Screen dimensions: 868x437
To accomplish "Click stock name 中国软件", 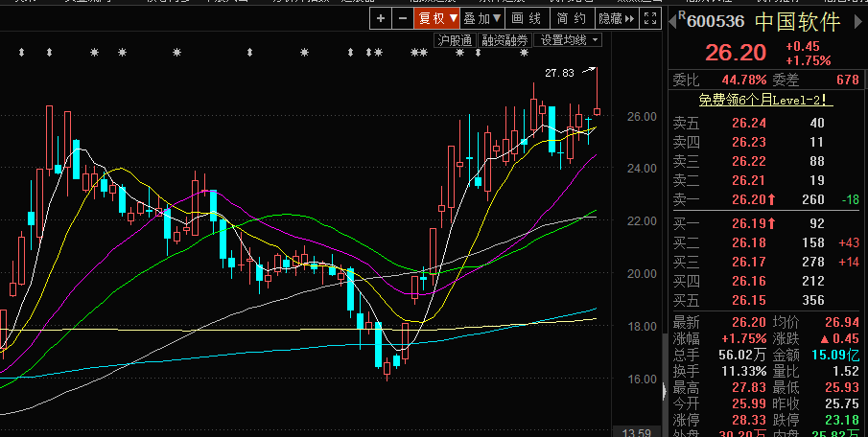I will coord(797,22).
